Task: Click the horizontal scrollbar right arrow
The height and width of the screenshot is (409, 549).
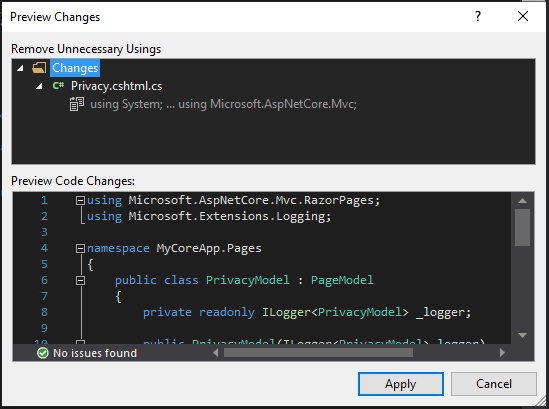Action: (502, 353)
